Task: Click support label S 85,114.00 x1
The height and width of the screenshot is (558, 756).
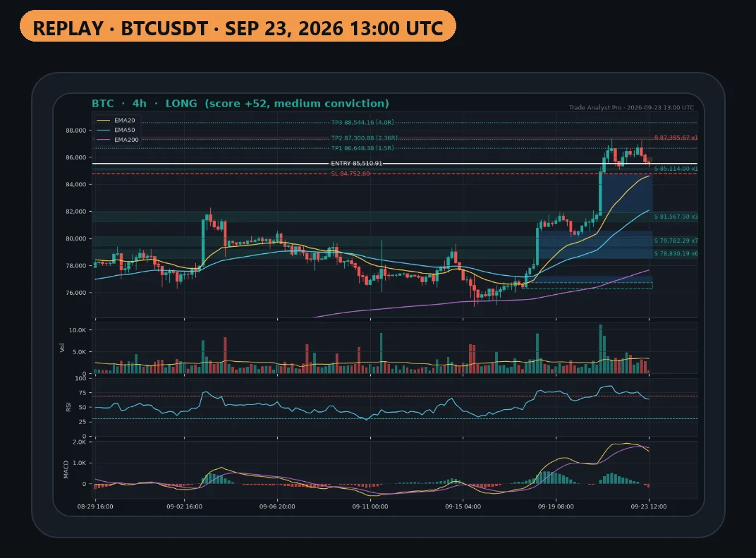Action: tap(676, 169)
